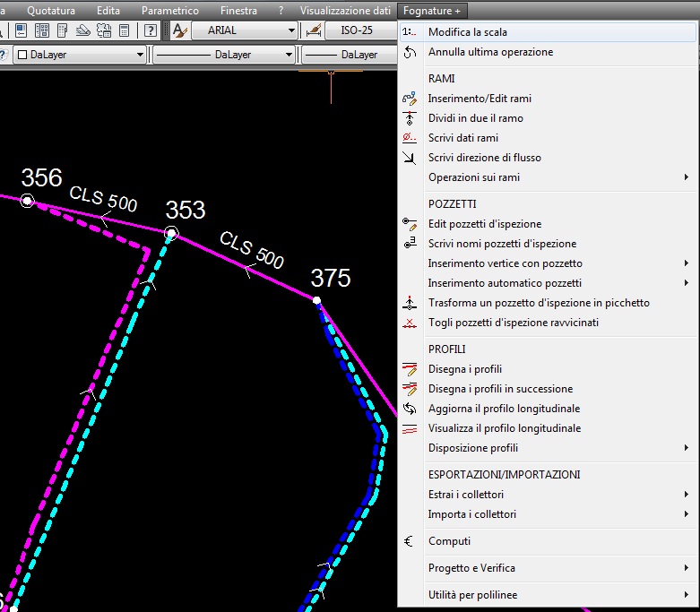Open the Tool Palettes window icon

(x=63, y=30)
